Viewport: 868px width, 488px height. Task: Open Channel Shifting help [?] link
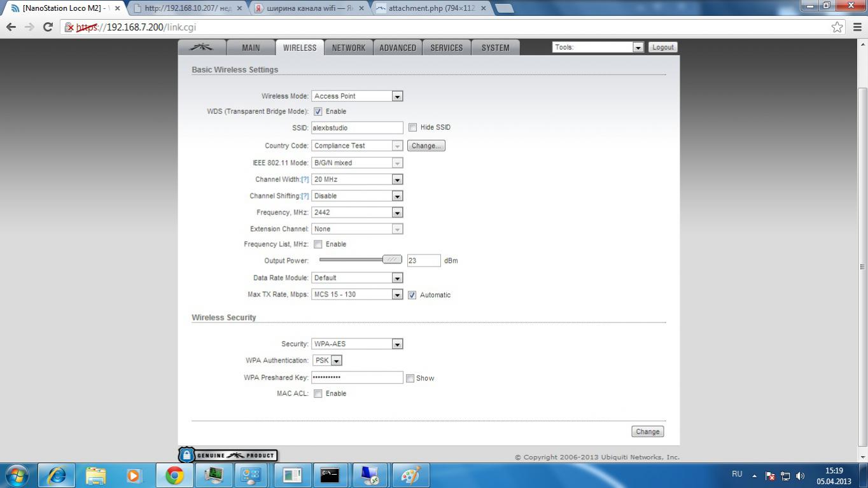tap(305, 196)
